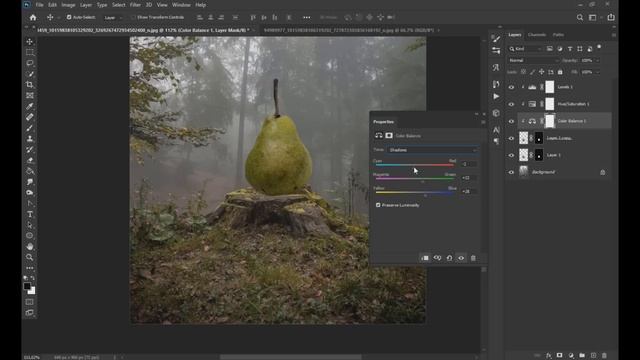Switch to the Channels tab
The image size is (640, 360).
click(x=537, y=35)
